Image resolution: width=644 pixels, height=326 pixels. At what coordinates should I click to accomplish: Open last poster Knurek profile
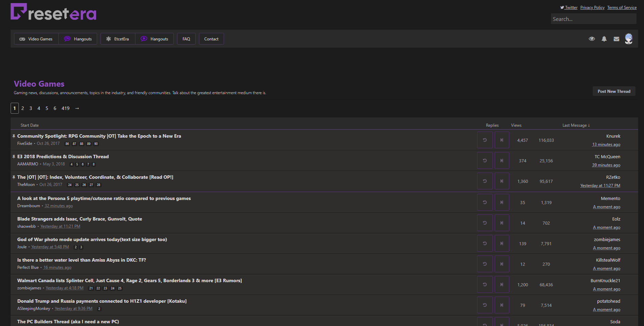click(x=613, y=136)
